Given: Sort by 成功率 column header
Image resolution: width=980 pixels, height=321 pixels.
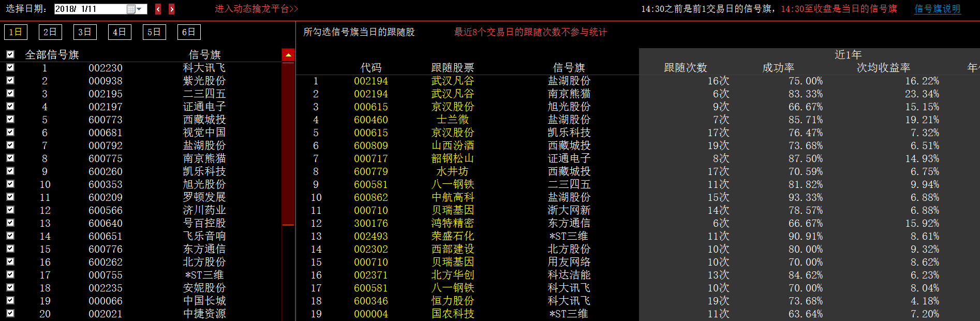Looking at the screenshot, I should (x=778, y=68).
